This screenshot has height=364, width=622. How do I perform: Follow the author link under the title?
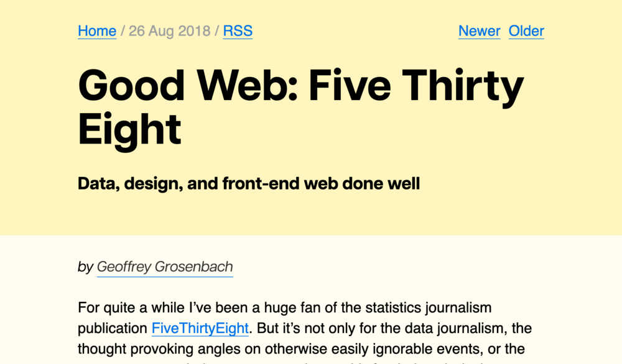click(x=164, y=266)
